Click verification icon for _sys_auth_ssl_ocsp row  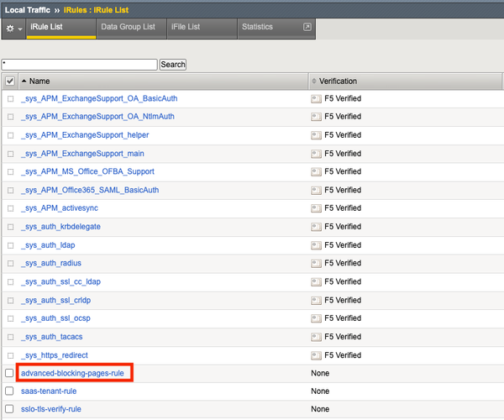click(x=316, y=318)
